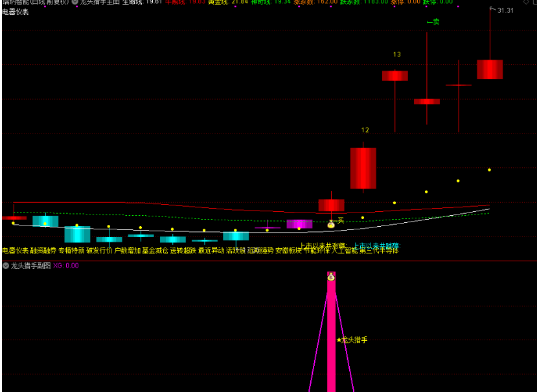Click the 破发行价 tag link
Screen dimensions: 537x392
(x=98, y=250)
